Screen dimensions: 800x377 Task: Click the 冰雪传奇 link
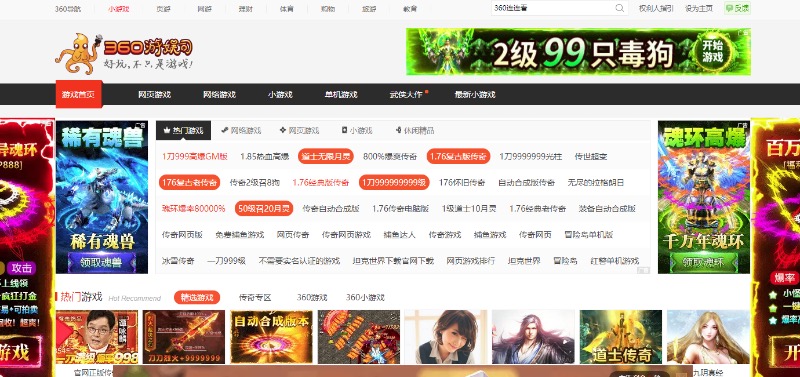(x=178, y=261)
